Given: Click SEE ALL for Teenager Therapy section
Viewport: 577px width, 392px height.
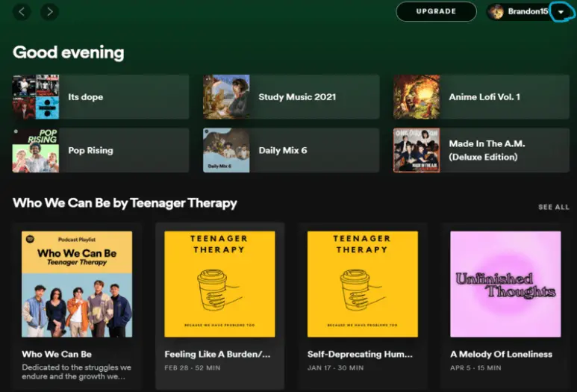Looking at the screenshot, I should (554, 208).
